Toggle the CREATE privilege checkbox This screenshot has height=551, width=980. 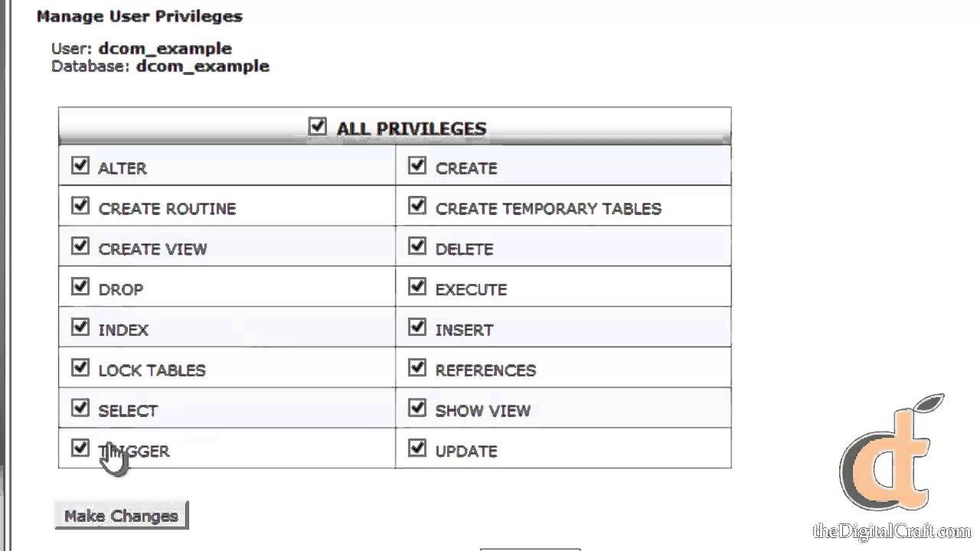[417, 165]
